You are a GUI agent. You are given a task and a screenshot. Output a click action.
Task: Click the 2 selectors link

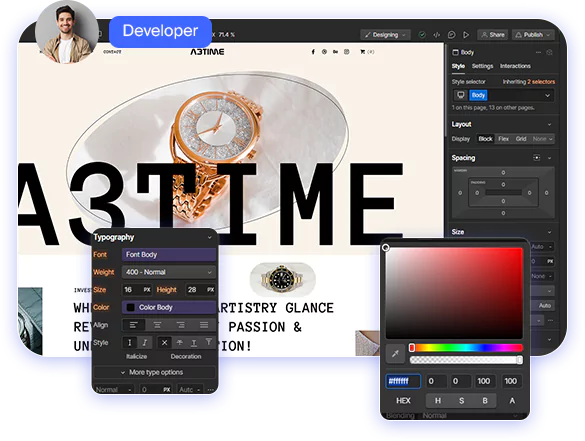[541, 82]
